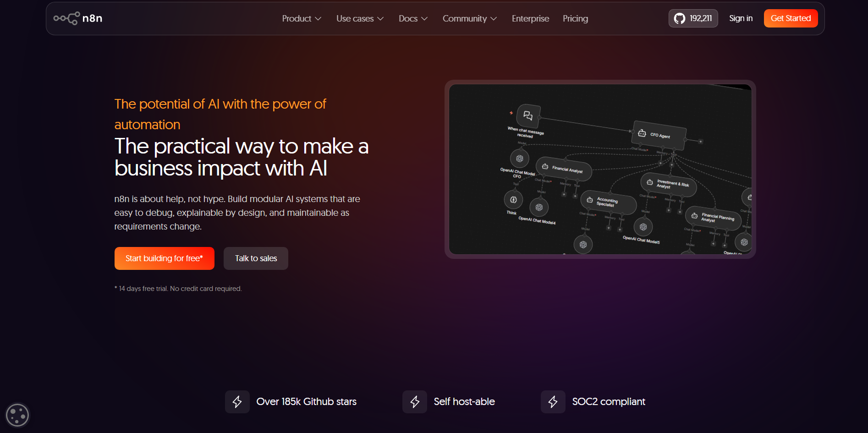Image resolution: width=868 pixels, height=433 pixels.
Task: Click the Talk to sales button
Action: coord(256,258)
